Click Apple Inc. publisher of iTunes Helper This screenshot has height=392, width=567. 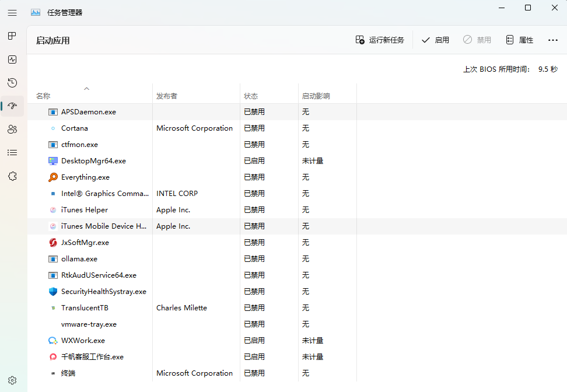173,210
